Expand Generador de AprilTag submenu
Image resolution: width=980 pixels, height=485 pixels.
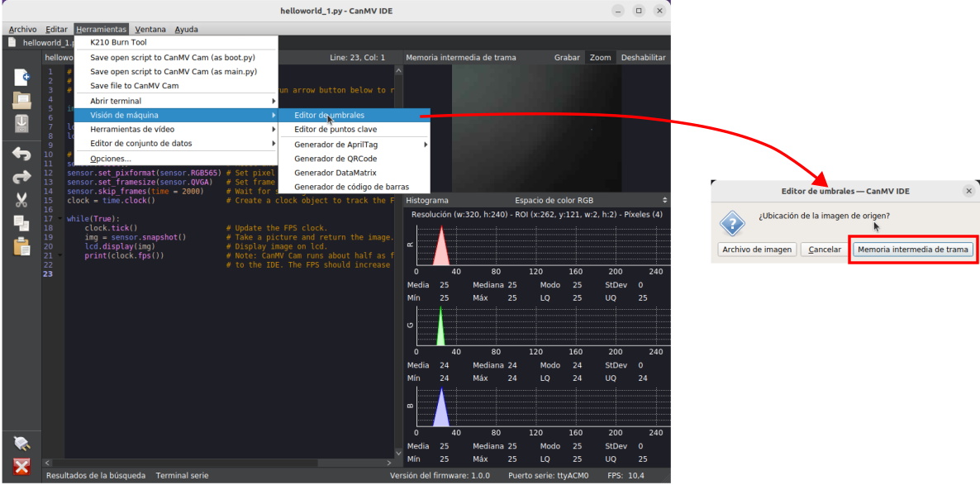tap(354, 145)
